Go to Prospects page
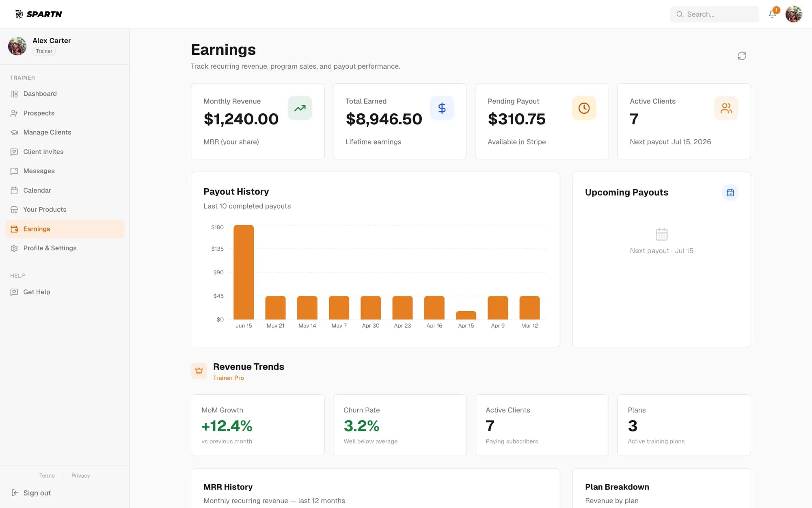Viewport: 812px width, 508px height. [65, 113]
